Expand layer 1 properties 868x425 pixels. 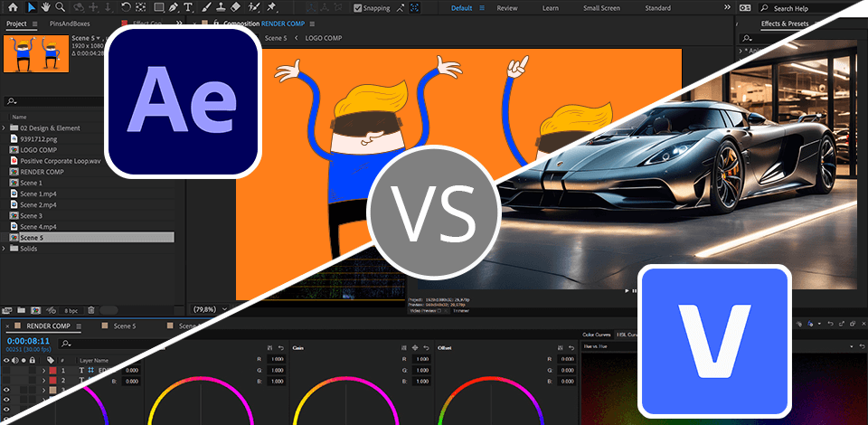(43, 370)
